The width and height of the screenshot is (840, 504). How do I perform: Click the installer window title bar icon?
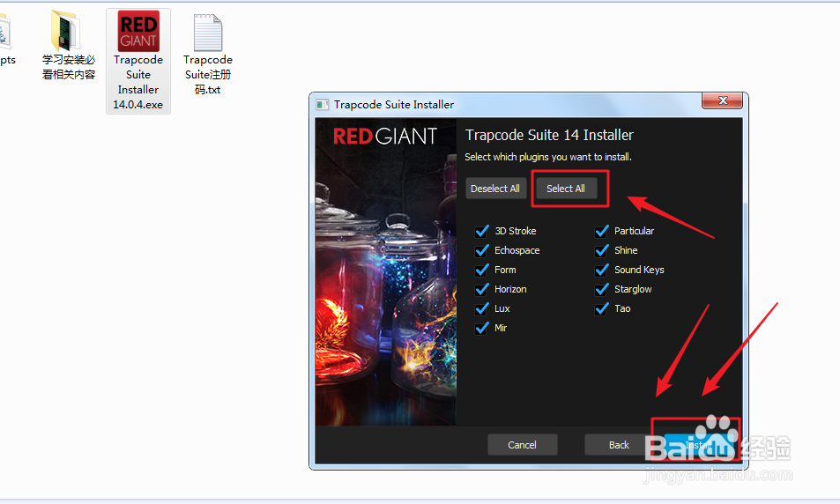pyautogui.click(x=322, y=105)
